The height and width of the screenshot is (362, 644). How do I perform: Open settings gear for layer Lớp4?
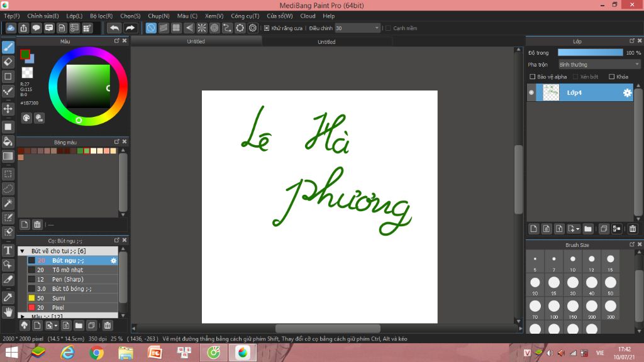tap(627, 93)
